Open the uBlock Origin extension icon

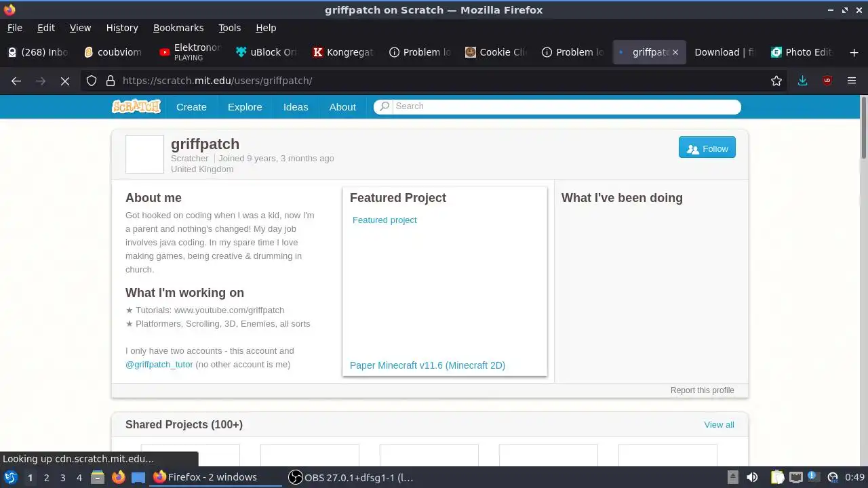827,81
